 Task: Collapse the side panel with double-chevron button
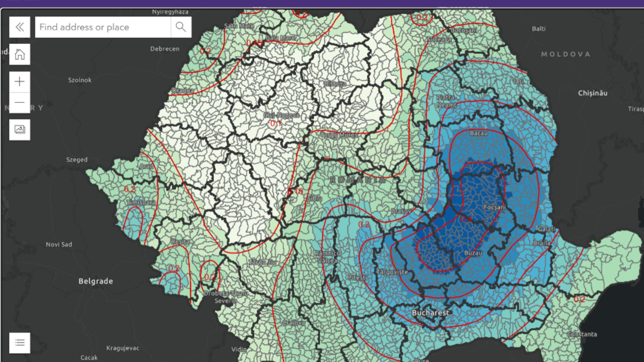click(19, 27)
